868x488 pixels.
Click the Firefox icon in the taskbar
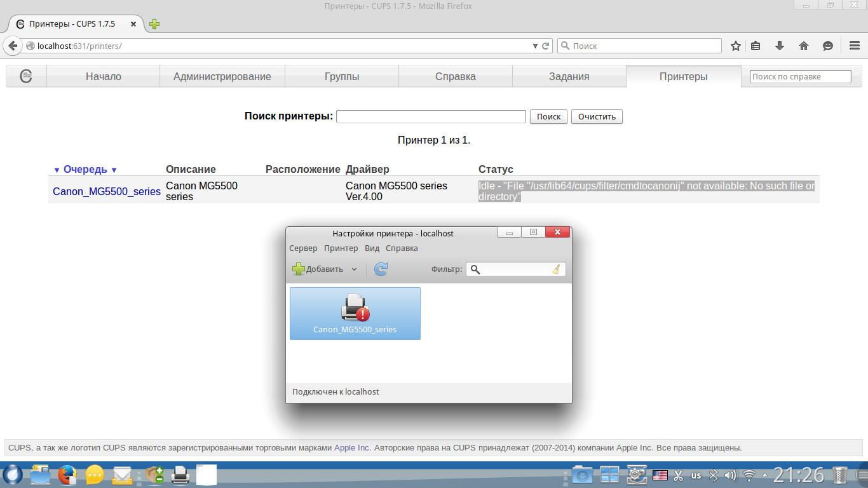tap(67, 475)
